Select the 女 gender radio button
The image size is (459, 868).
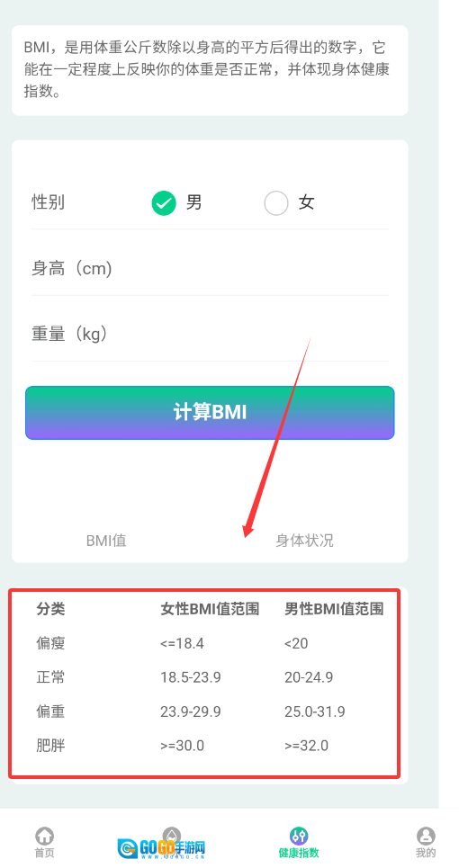[x=276, y=202]
